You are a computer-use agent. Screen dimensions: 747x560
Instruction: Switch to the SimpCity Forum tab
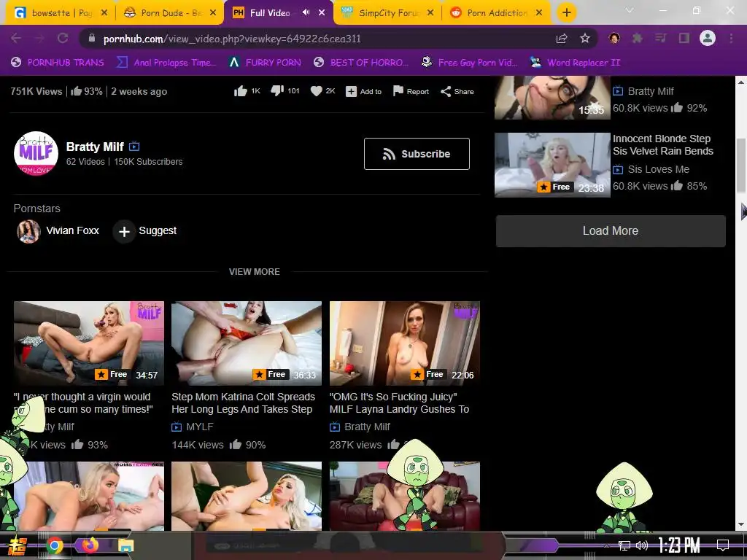(x=387, y=13)
